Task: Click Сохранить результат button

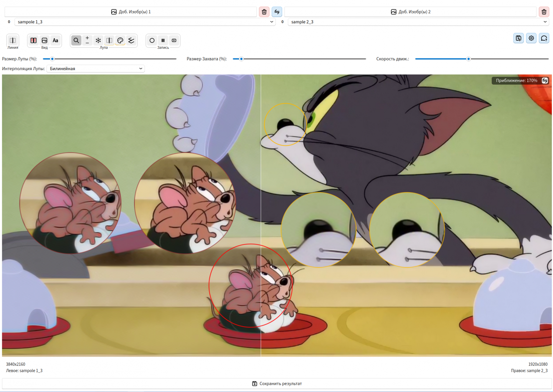Action: [x=276, y=384]
